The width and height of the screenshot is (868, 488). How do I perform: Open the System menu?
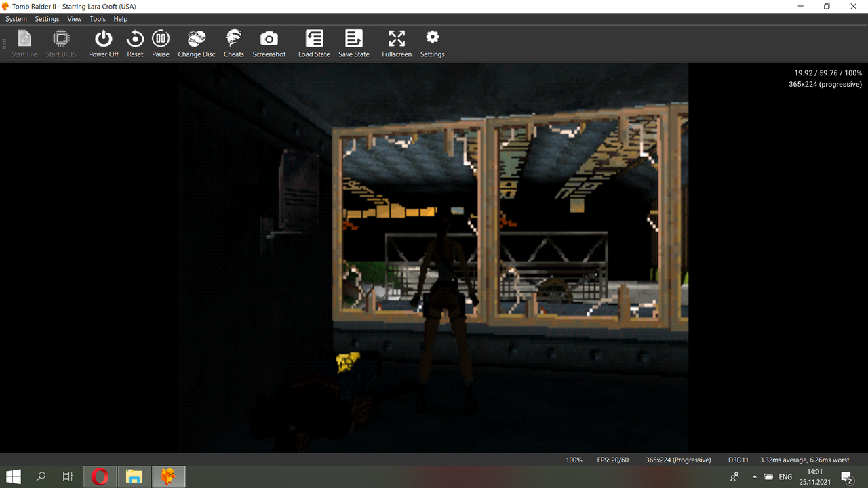[16, 19]
